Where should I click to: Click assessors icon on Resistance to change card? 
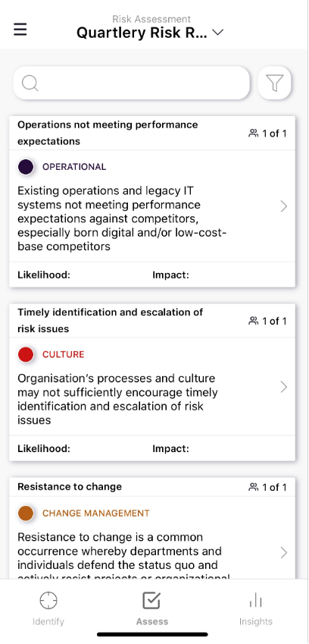point(254,487)
